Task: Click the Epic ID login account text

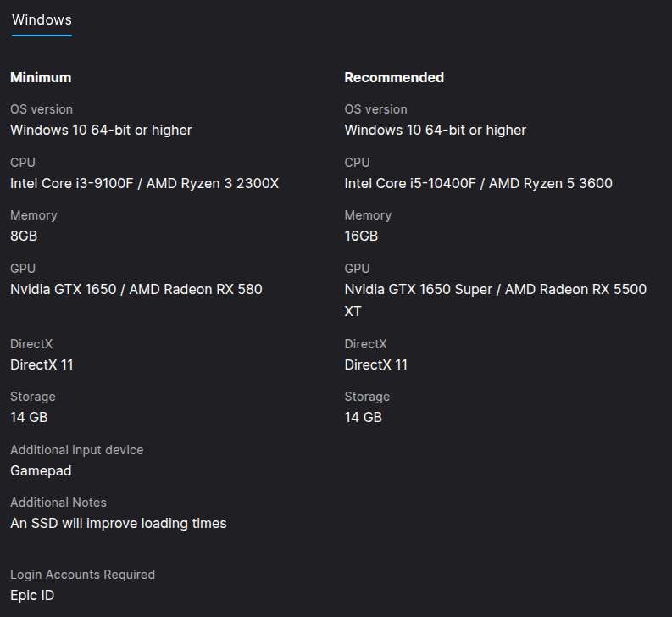Action: [x=32, y=595]
